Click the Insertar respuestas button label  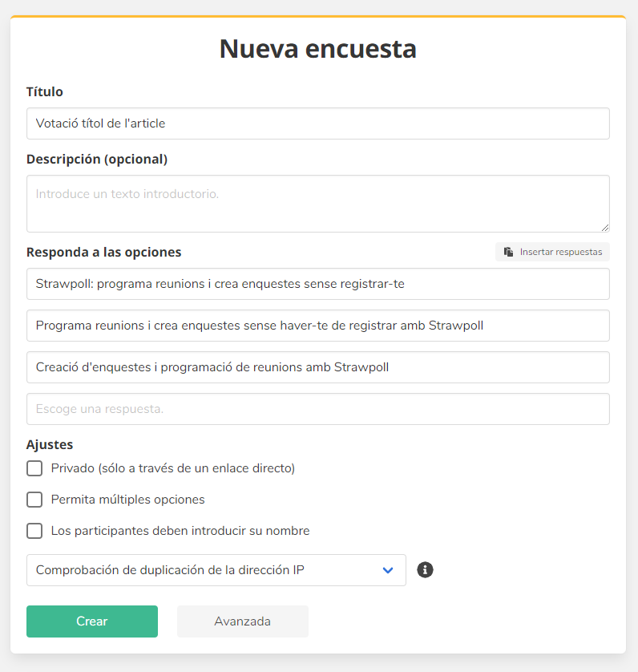[560, 252]
